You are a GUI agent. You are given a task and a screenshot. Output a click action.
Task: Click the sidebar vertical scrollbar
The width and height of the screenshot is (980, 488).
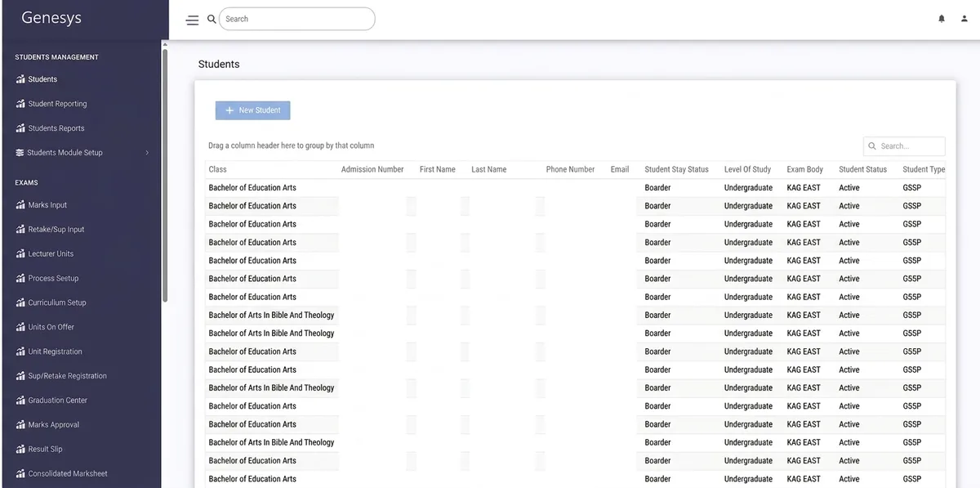pyautogui.click(x=165, y=176)
